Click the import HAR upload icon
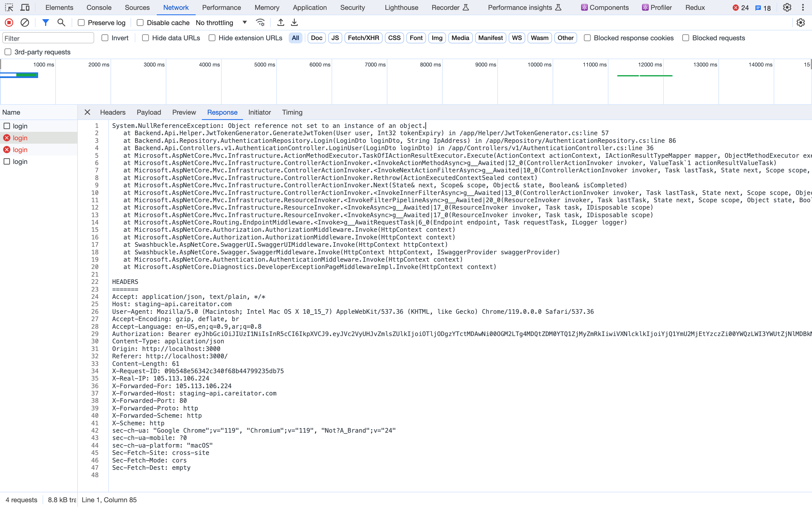The image size is (812, 507). [281, 23]
